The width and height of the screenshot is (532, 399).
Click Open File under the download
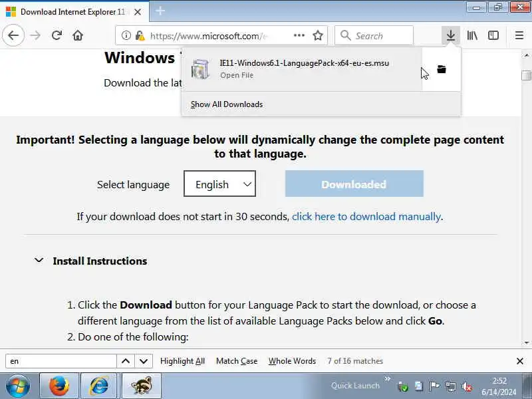[237, 75]
